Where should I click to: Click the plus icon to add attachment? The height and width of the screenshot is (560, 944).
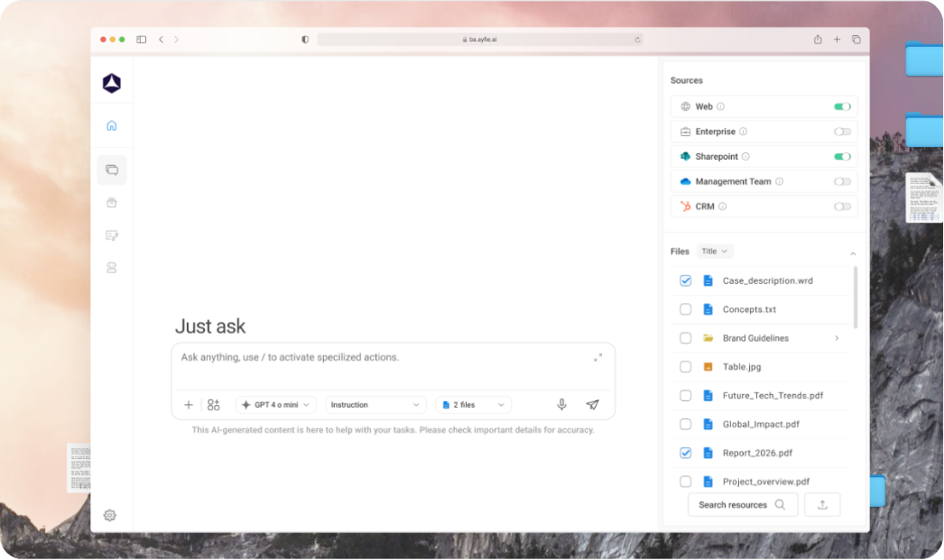pyautogui.click(x=189, y=405)
